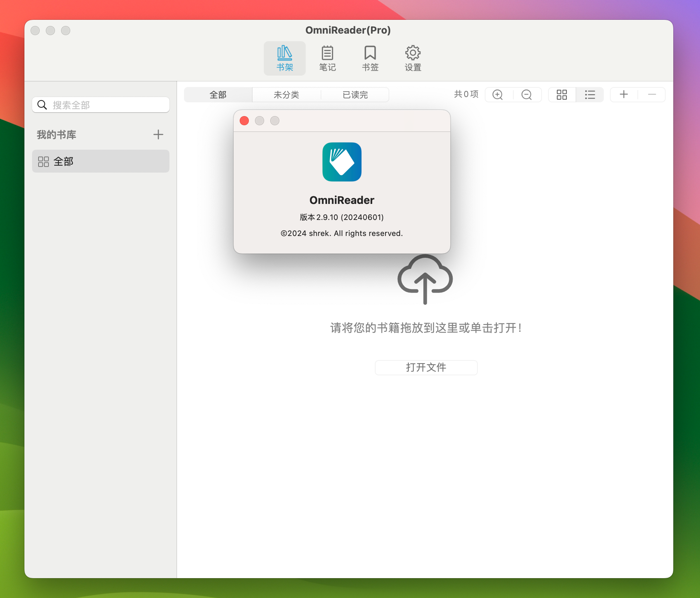Remove book with toolbar minus button

(652, 94)
